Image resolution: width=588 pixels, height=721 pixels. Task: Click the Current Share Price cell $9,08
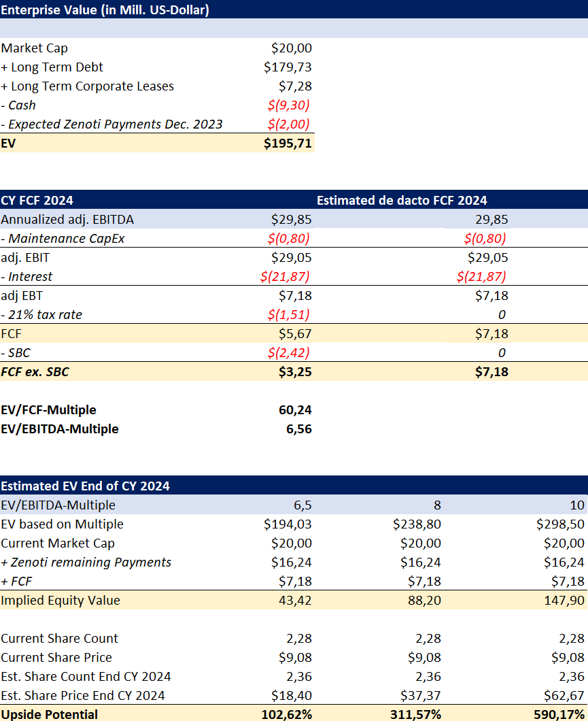296,658
